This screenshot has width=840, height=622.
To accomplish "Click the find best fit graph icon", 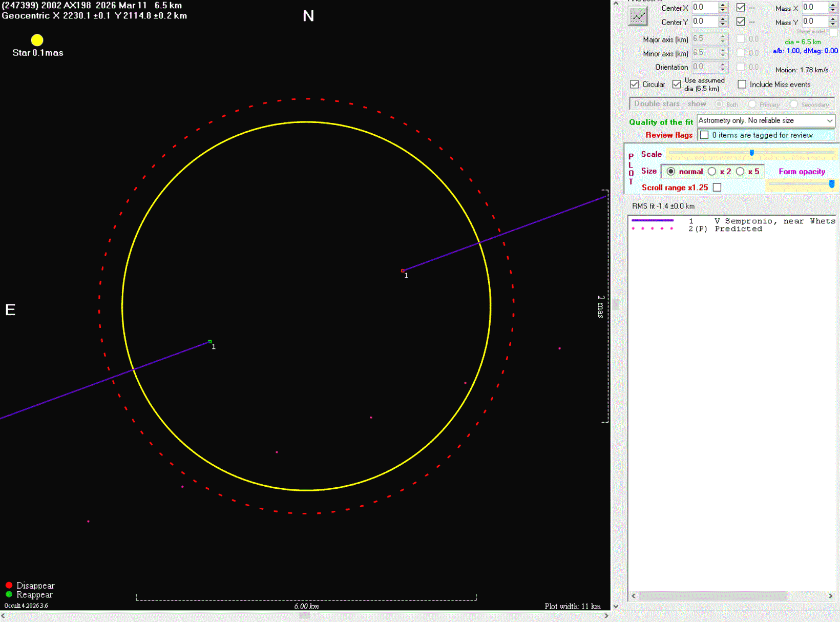I will pos(638,17).
